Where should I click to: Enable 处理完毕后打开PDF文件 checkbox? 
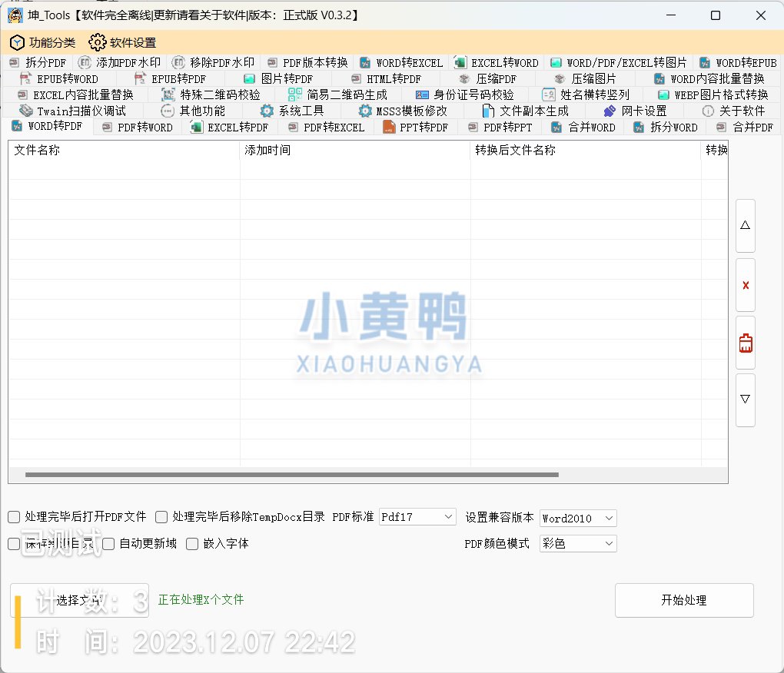click(14, 517)
